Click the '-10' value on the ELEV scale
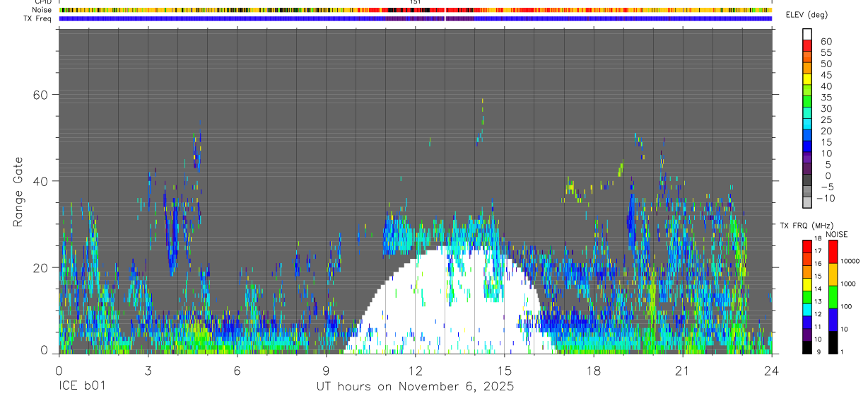 [825, 199]
